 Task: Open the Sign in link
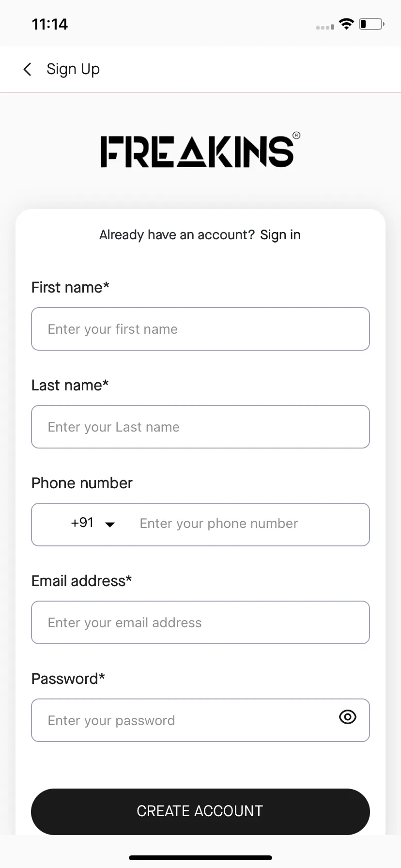click(x=280, y=235)
